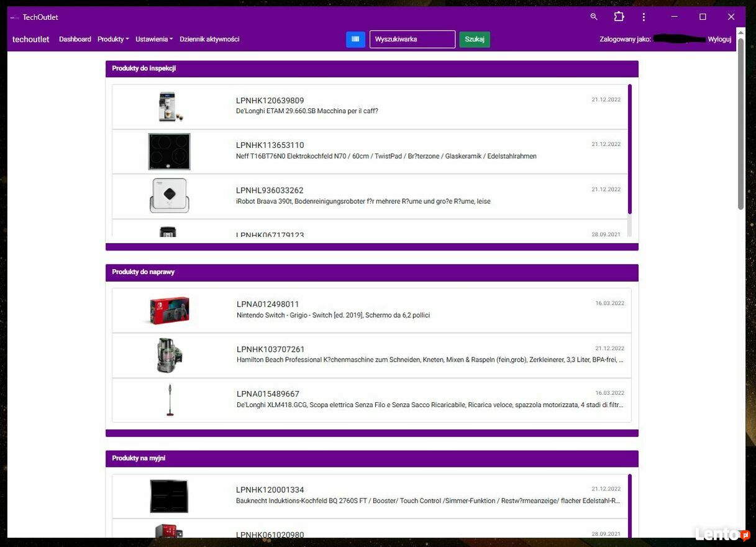This screenshot has height=547, width=756.
Task: Open the extensions puzzle icon
Action: coord(619,17)
